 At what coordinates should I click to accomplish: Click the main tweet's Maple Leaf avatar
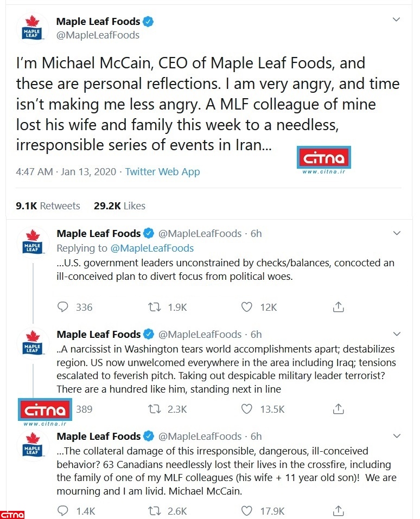tap(33, 29)
